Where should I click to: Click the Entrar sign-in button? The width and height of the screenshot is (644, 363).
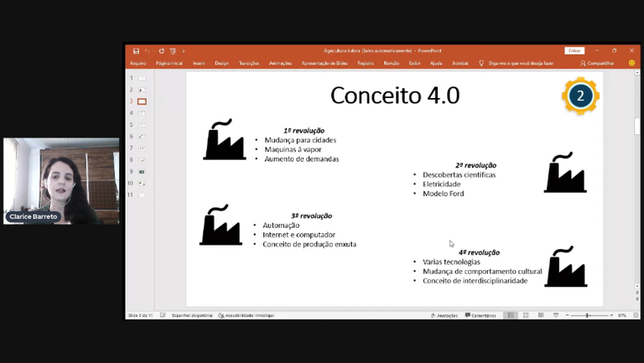tap(574, 51)
